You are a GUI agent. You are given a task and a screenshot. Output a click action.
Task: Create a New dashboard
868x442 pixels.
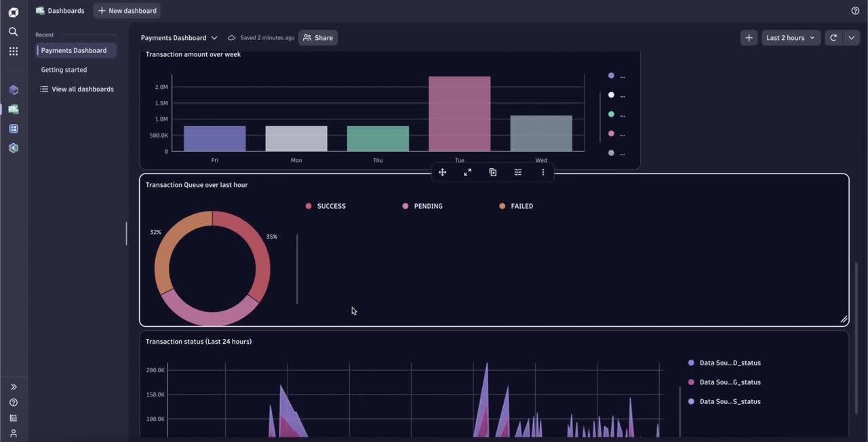point(127,11)
